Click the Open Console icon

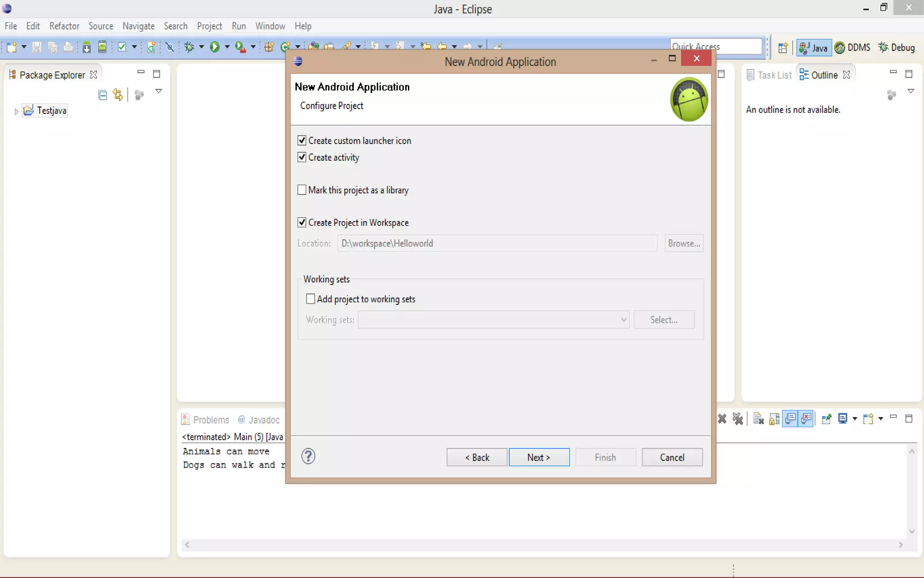868,419
